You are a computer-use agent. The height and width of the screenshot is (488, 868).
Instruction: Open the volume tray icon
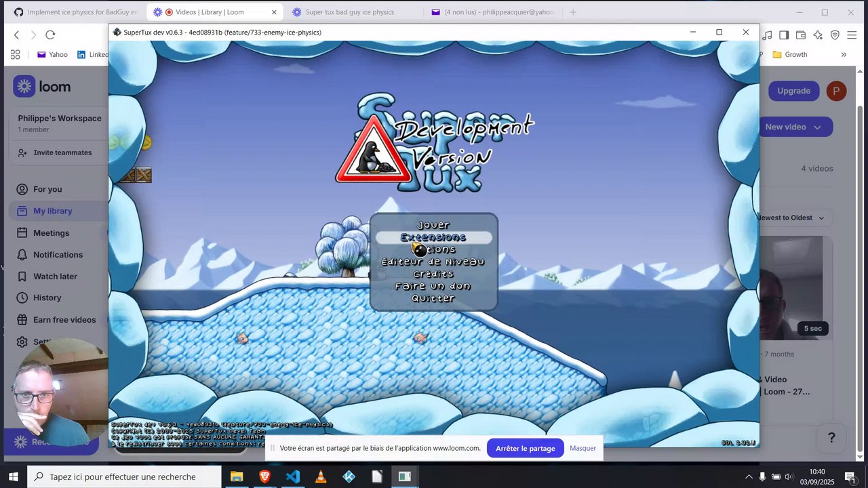(x=789, y=476)
